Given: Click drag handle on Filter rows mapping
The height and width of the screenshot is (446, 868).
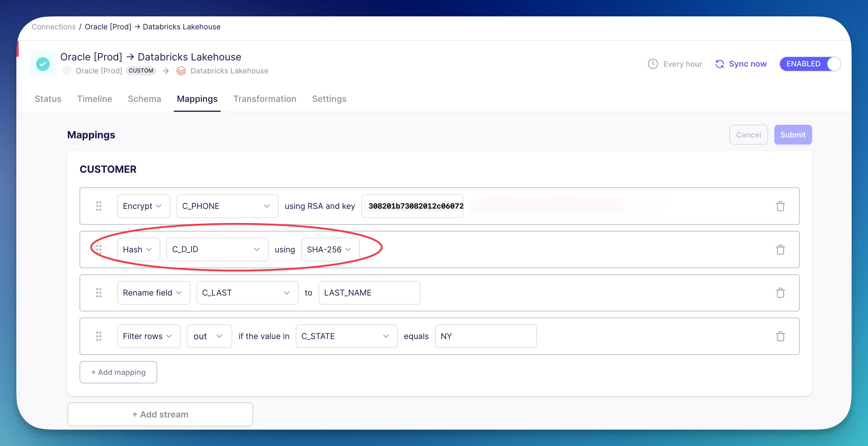Looking at the screenshot, I should pyautogui.click(x=98, y=336).
